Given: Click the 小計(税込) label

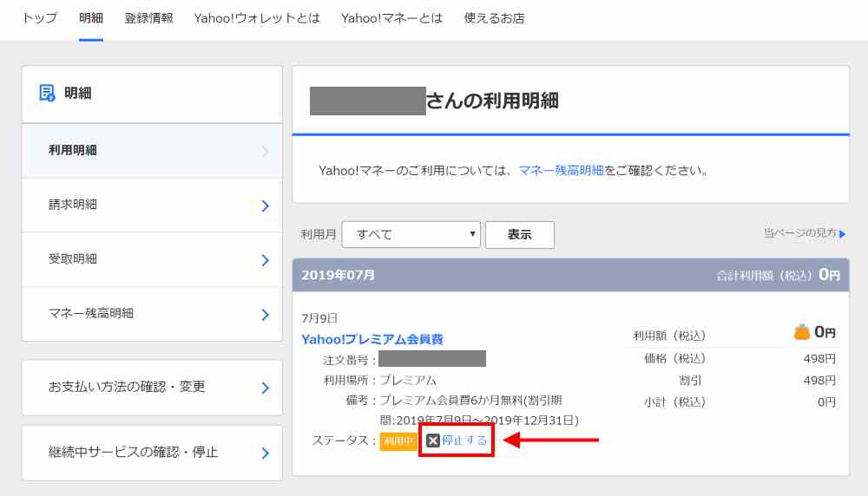Looking at the screenshot, I should point(674,402).
